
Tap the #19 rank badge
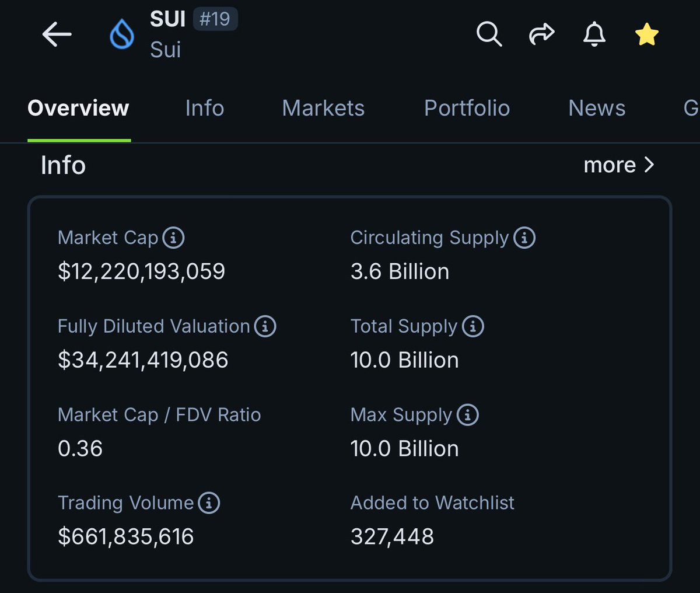click(x=215, y=19)
